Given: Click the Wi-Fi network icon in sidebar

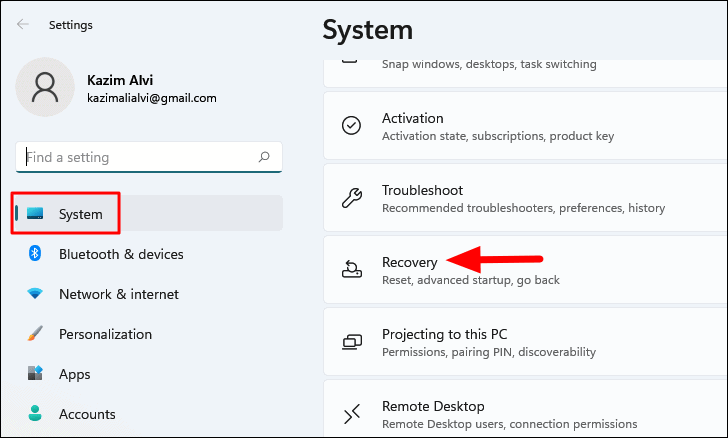Looking at the screenshot, I should tap(35, 294).
